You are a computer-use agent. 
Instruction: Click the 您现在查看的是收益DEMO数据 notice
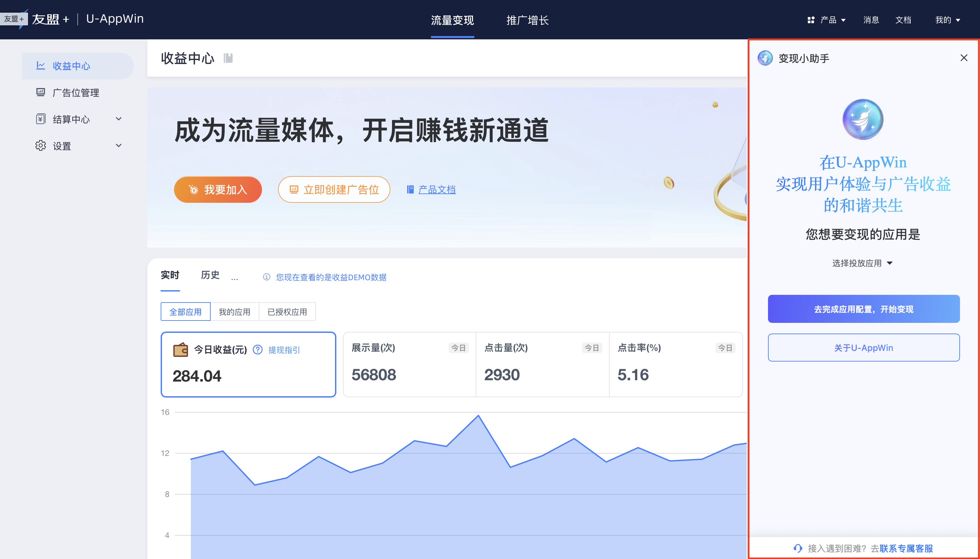331,277
